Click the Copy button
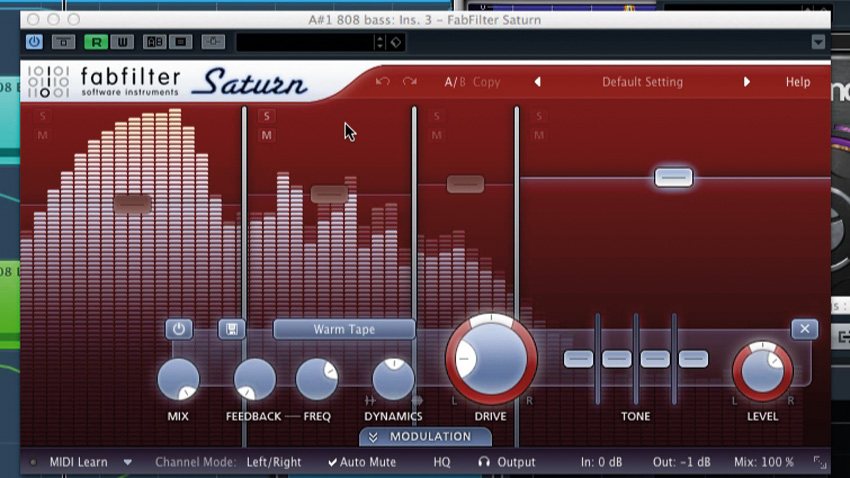Screen dimensions: 850x478 click(486, 82)
